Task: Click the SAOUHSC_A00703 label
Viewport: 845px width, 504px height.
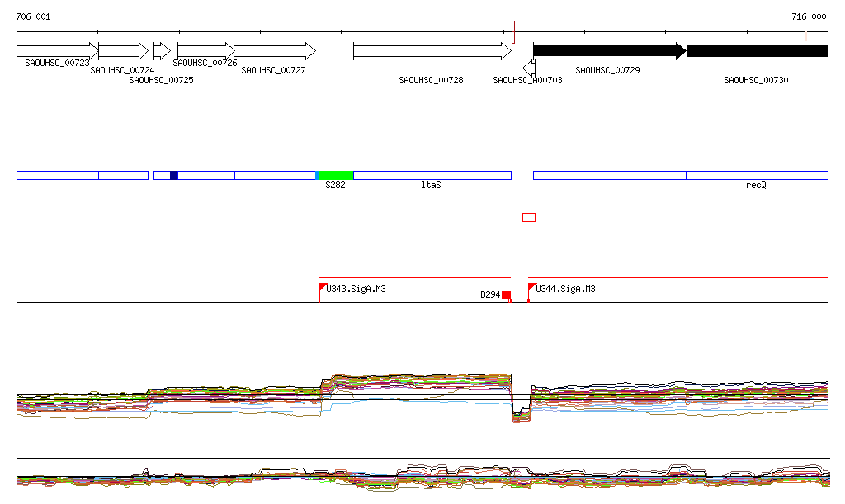Action: point(527,80)
